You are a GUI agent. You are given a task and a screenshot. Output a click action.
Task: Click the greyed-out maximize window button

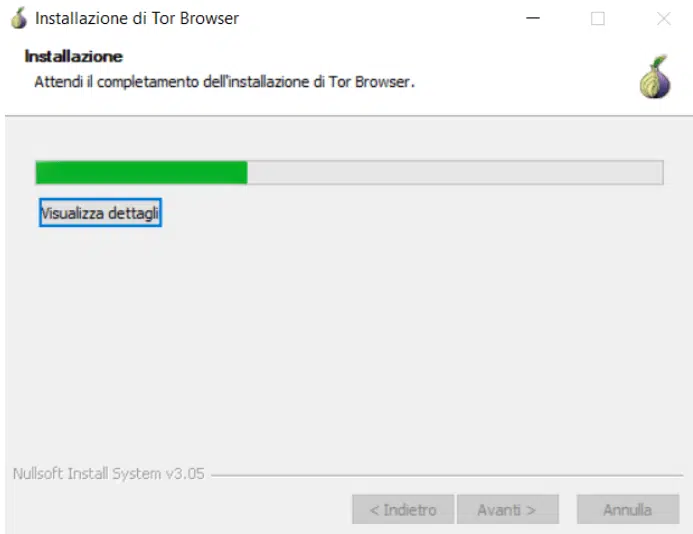pos(598,18)
